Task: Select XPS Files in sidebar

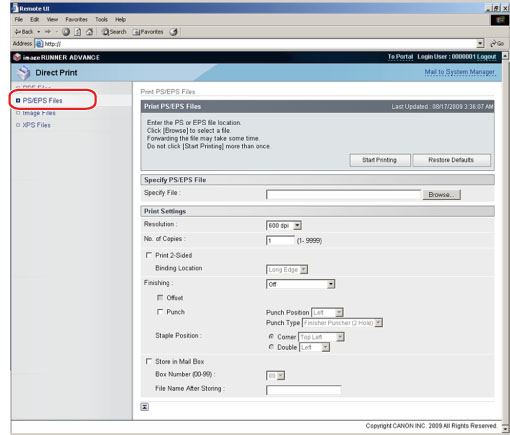Action: [36, 125]
